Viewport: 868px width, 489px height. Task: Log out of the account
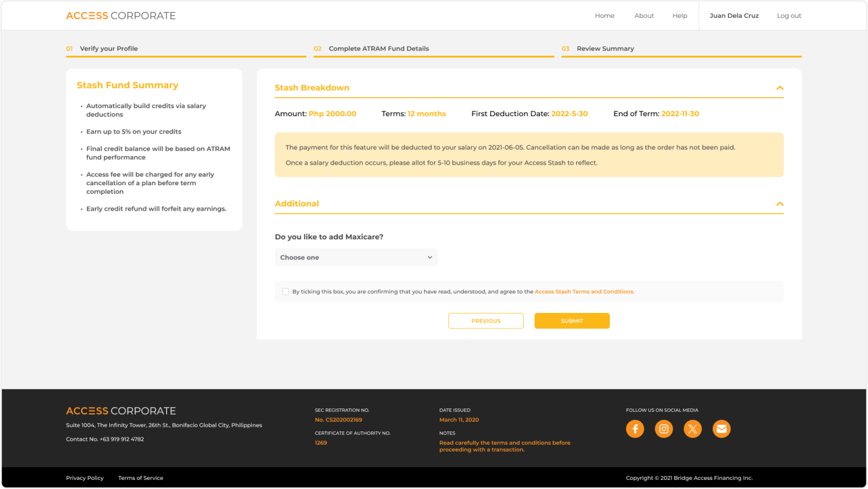(789, 16)
